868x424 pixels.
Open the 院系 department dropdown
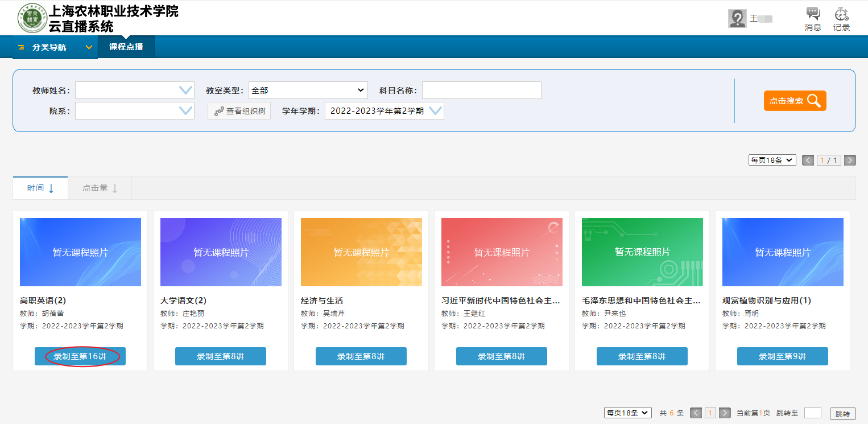[x=186, y=111]
